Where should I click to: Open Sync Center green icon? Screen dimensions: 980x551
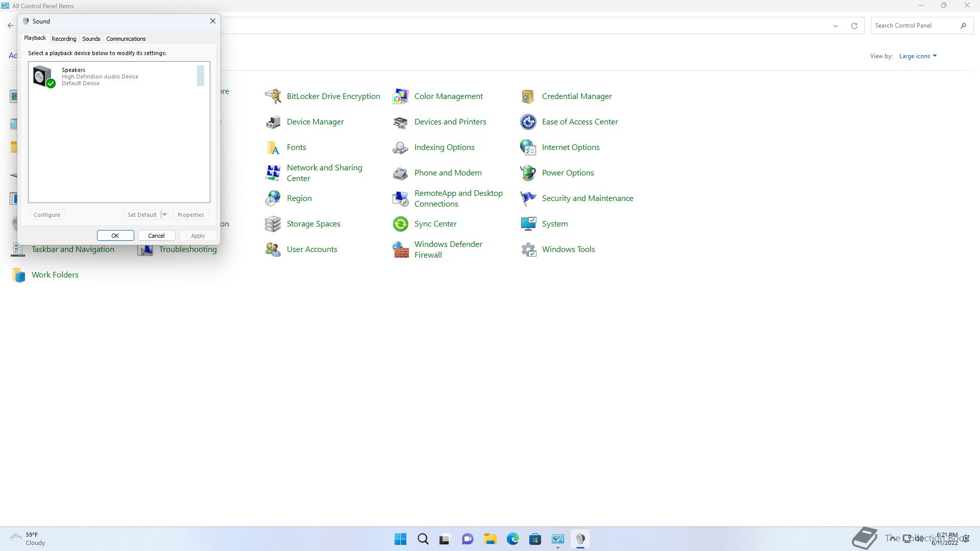coord(401,223)
